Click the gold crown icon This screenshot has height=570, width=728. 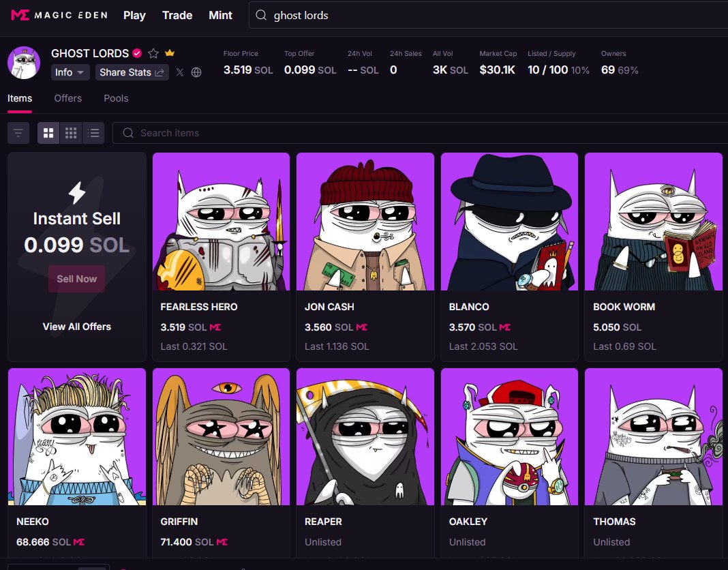pyautogui.click(x=170, y=53)
